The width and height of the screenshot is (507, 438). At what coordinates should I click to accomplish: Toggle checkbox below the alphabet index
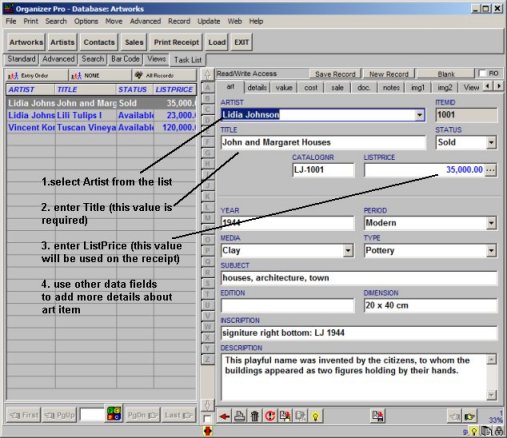[207, 418]
